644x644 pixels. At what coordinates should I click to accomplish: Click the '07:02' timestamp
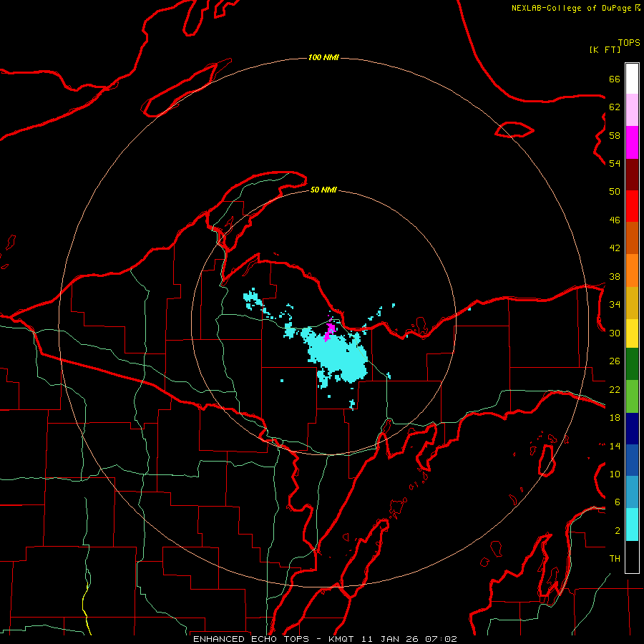(441, 639)
